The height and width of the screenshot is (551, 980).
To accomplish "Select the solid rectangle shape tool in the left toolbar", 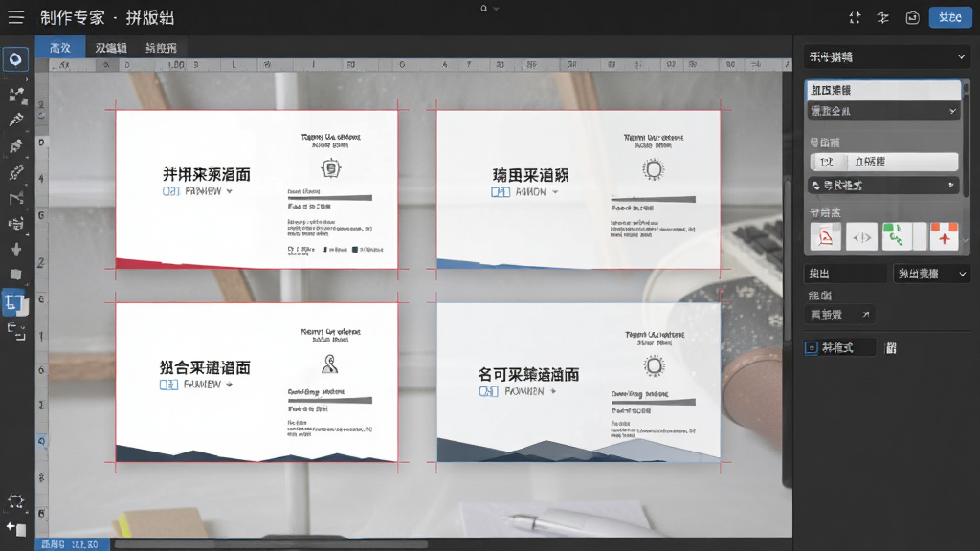I will point(16,275).
